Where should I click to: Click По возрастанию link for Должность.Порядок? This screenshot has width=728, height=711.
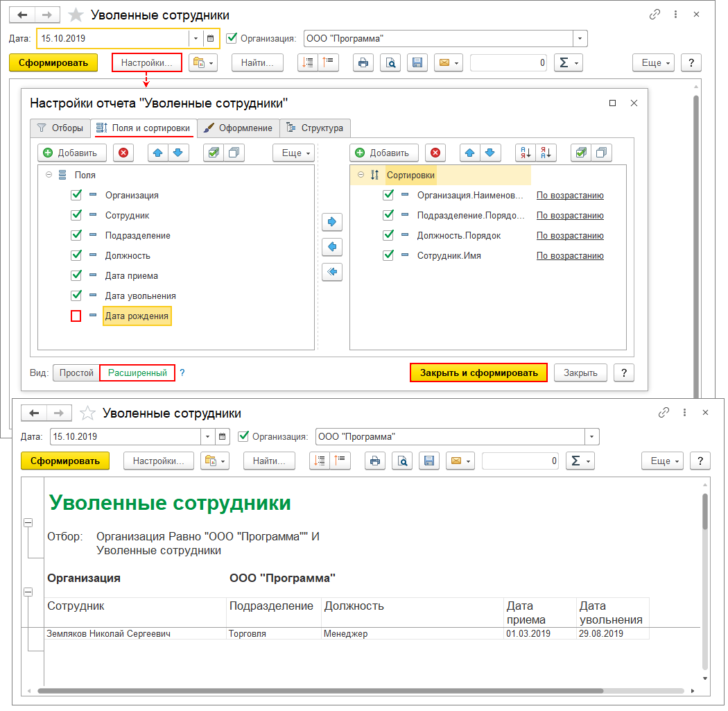click(570, 236)
